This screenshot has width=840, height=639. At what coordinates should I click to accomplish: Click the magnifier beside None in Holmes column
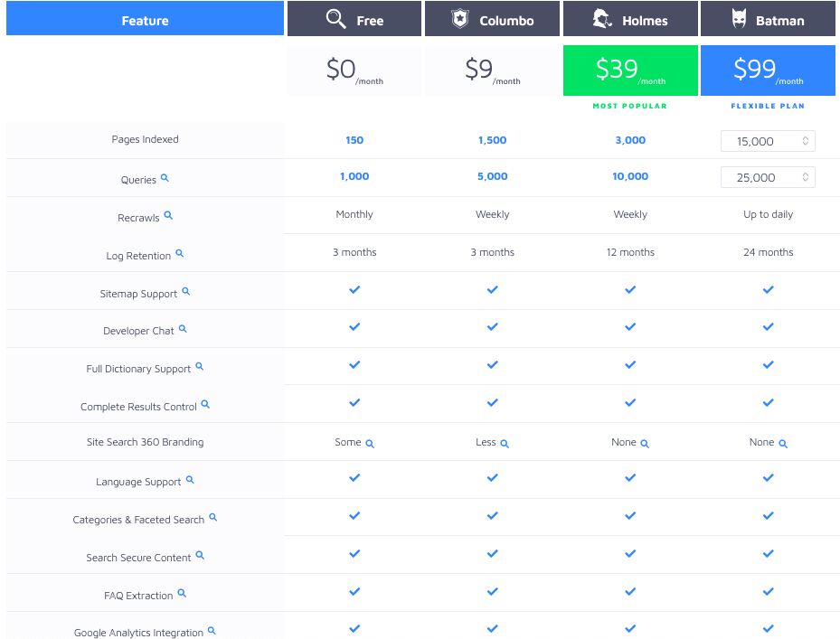tap(645, 444)
